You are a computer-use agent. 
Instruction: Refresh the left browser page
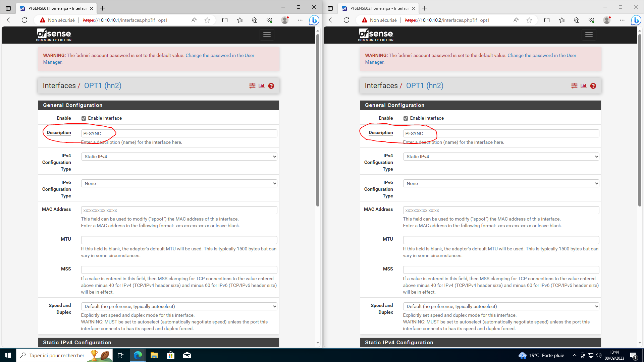pos(24,20)
